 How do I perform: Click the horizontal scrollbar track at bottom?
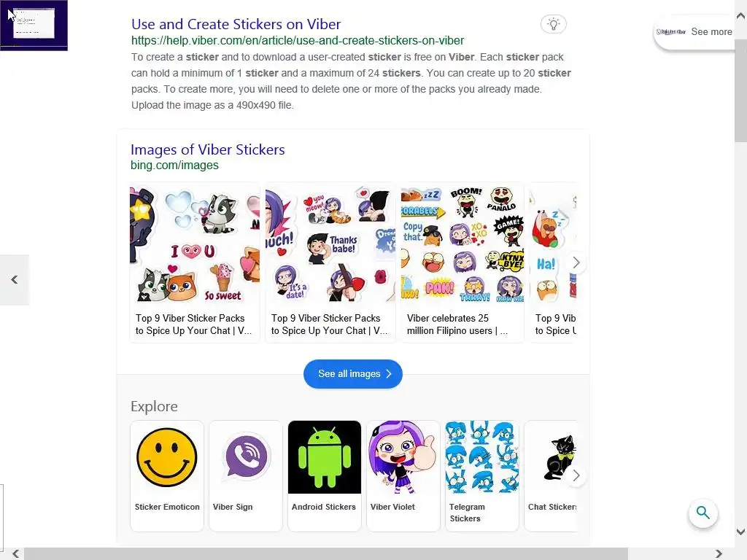(x=326, y=553)
